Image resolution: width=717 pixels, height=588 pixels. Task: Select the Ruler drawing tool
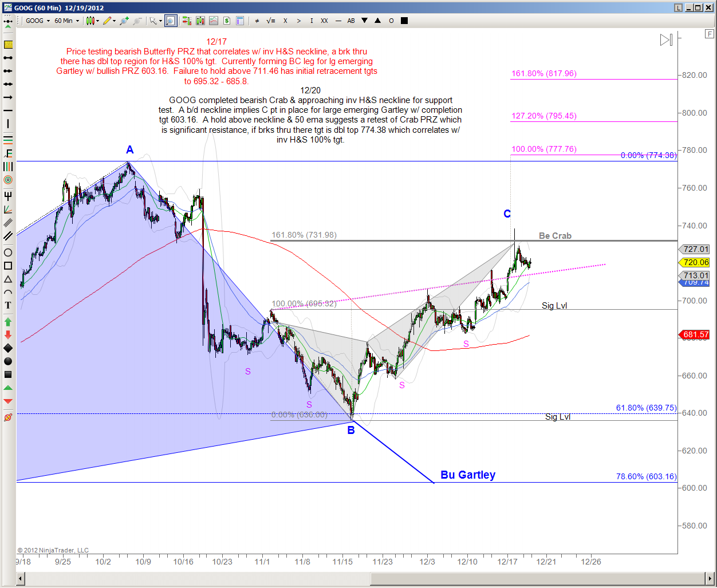click(x=8, y=45)
